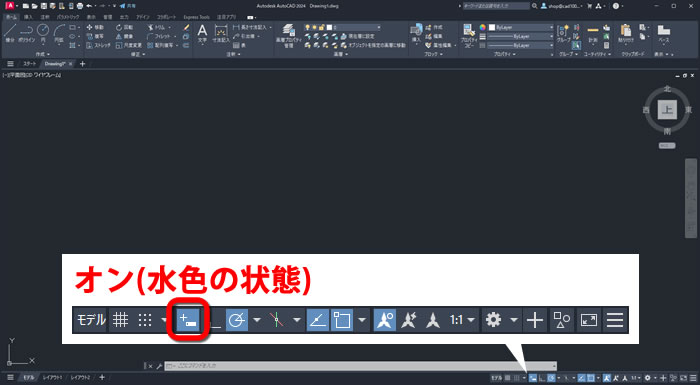The width and height of the screenshot is (700, 385).
Task: Open the signed-in account shop@cad100 menu
Action: [561, 6]
